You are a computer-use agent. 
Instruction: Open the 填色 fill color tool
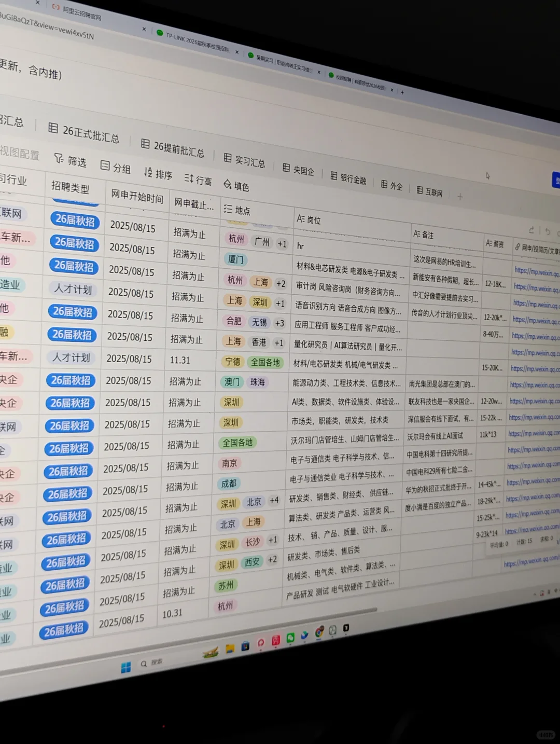(x=236, y=185)
